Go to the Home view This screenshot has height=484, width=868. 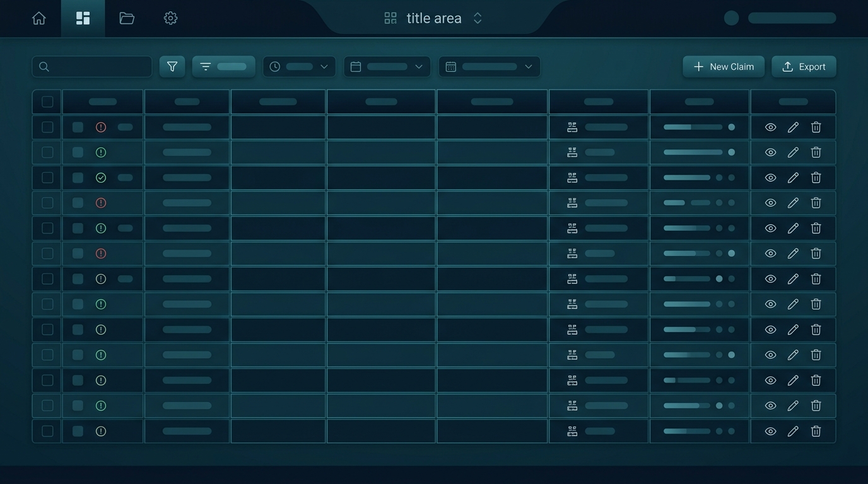(39, 18)
